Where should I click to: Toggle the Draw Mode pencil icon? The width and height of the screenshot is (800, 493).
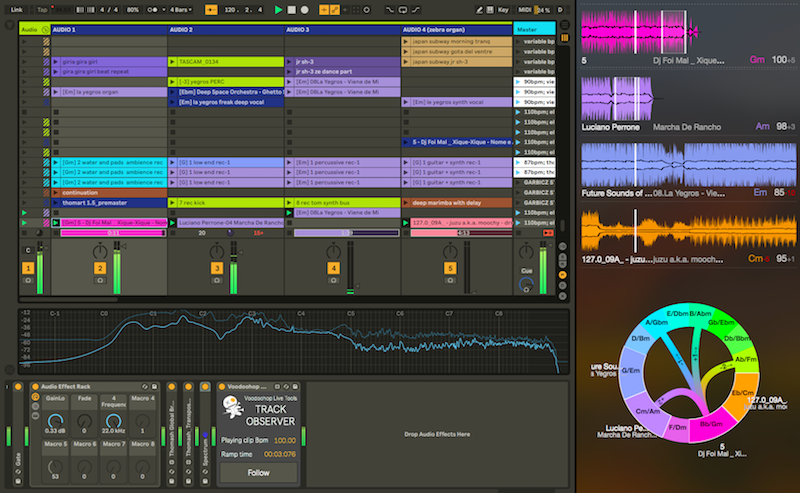tap(479, 10)
